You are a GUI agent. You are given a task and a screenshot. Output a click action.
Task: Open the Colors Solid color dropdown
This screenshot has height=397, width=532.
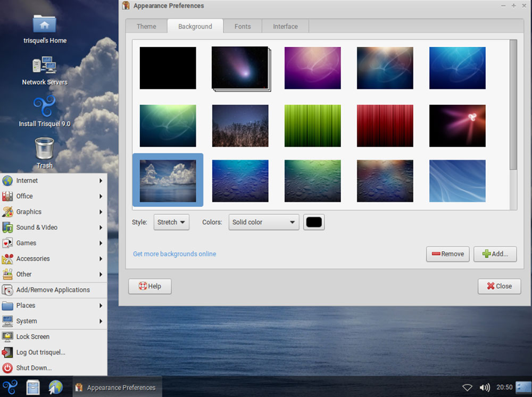pos(264,222)
